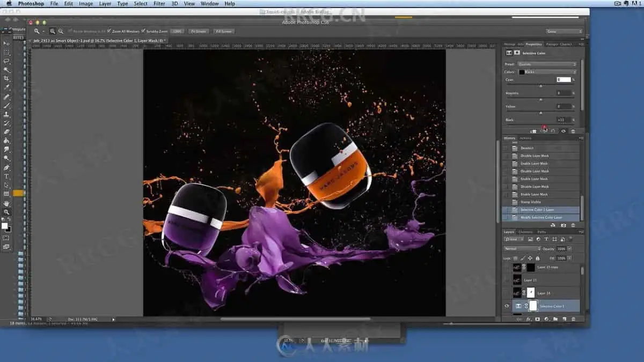Click delete adjustment trash in Properties
This screenshot has height=362, width=644.
pyautogui.click(x=573, y=131)
